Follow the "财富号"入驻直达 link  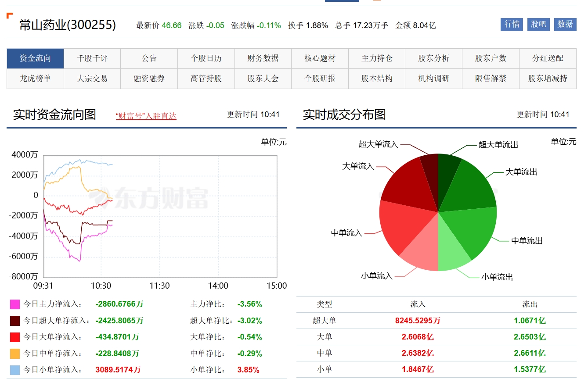coord(146,116)
